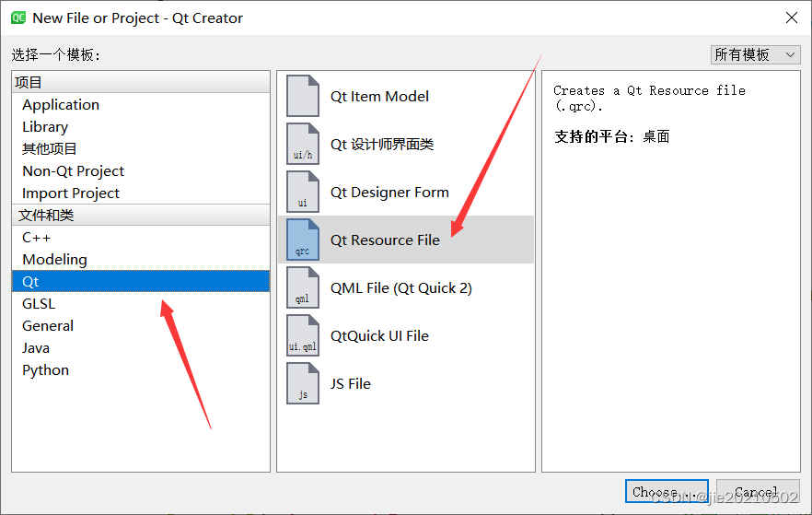Choose the Qt Resource File template label
Screen dimensions: 812x515
click(385, 240)
